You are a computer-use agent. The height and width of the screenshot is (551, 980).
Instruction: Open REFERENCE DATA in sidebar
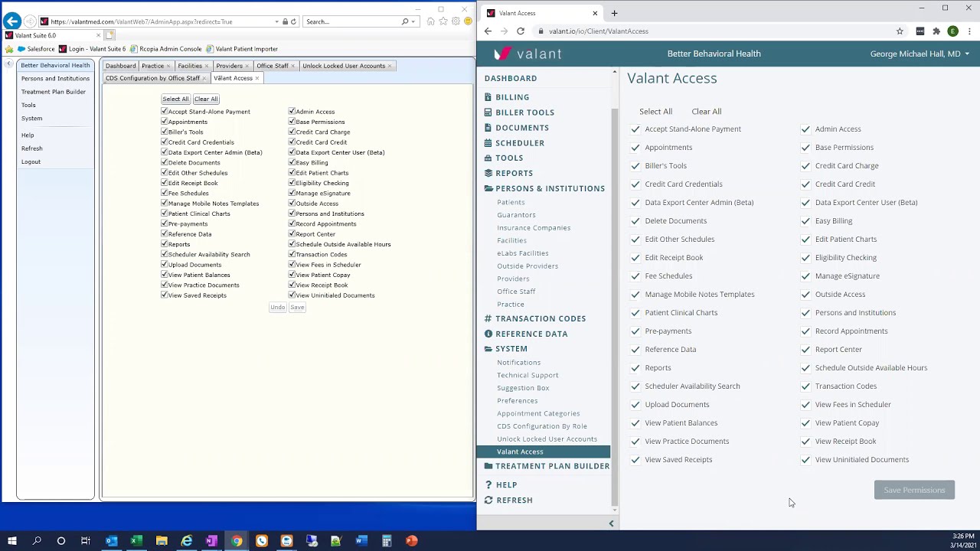(x=531, y=334)
